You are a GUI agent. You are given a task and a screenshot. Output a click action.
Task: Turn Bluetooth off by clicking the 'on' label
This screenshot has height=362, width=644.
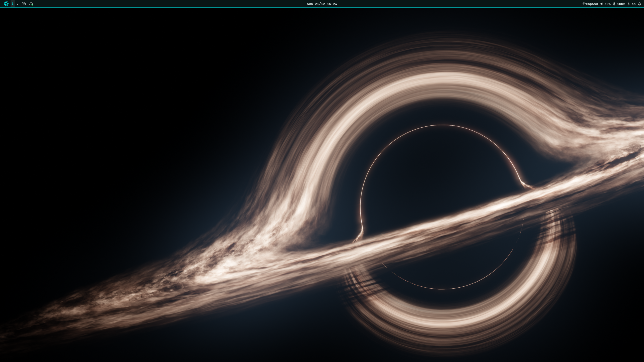click(x=633, y=4)
